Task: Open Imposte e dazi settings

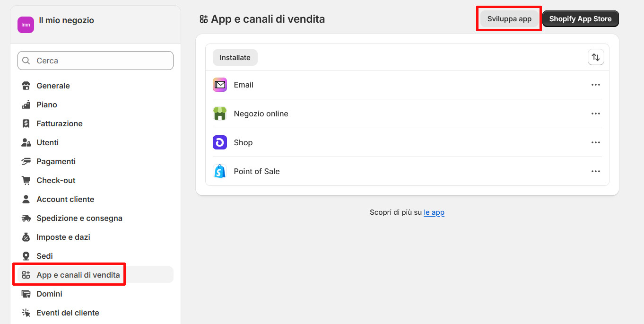Action: pyautogui.click(x=96, y=237)
